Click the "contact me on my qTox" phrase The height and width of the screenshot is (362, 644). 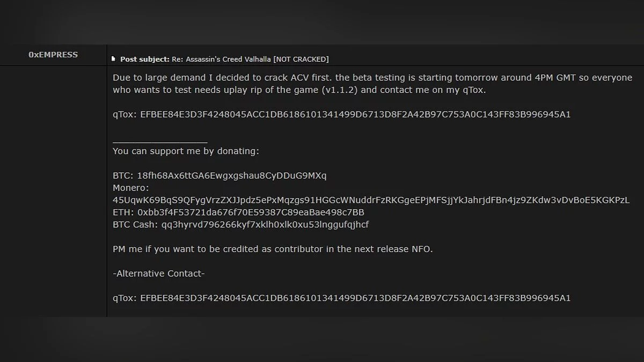(435, 90)
